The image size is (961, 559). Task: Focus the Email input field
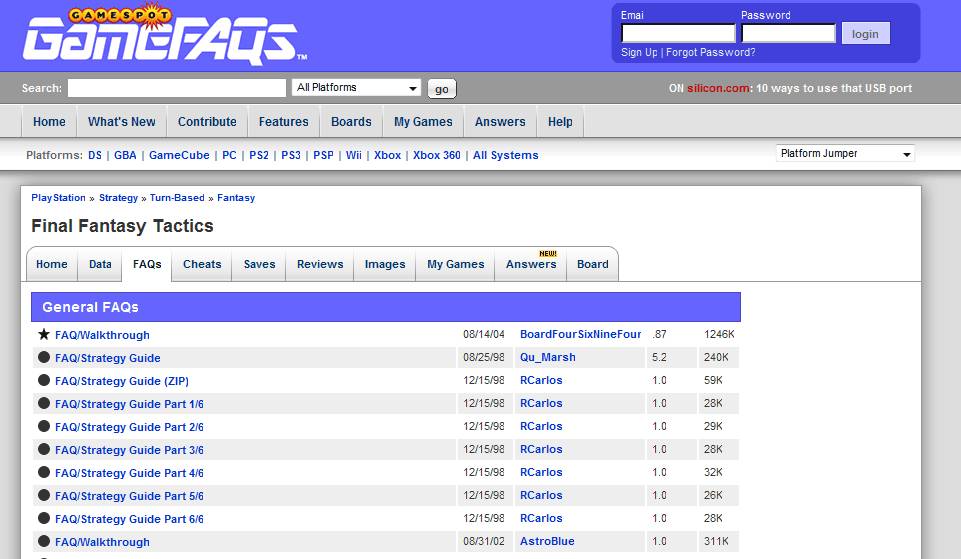point(678,33)
